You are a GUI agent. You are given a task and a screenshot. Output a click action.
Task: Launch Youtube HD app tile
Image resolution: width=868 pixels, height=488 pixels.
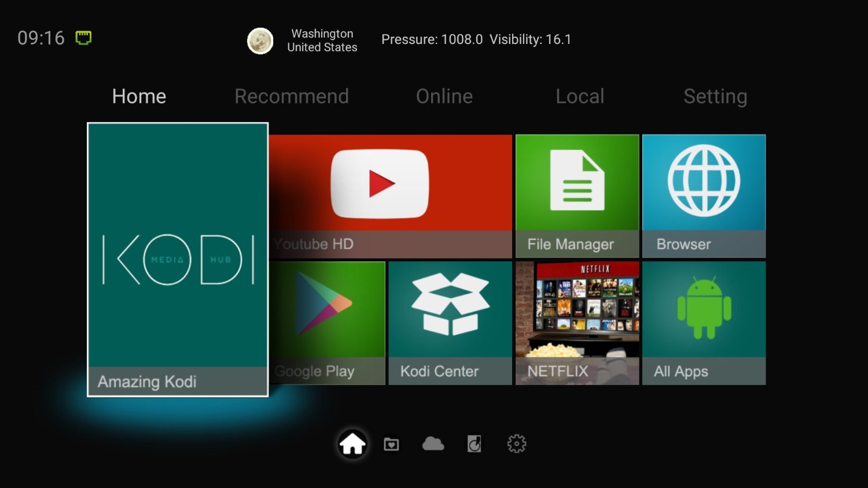click(391, 196)
